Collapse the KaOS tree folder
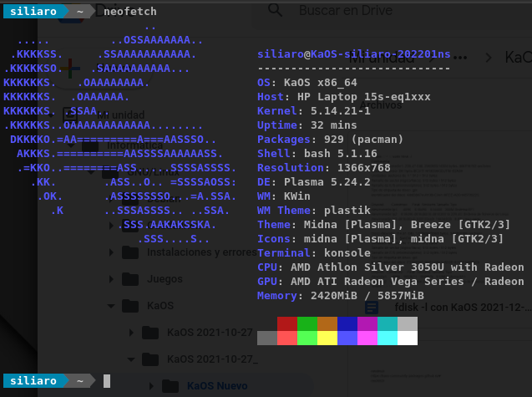Screen dimensions: 532x397 coord(111,306)
